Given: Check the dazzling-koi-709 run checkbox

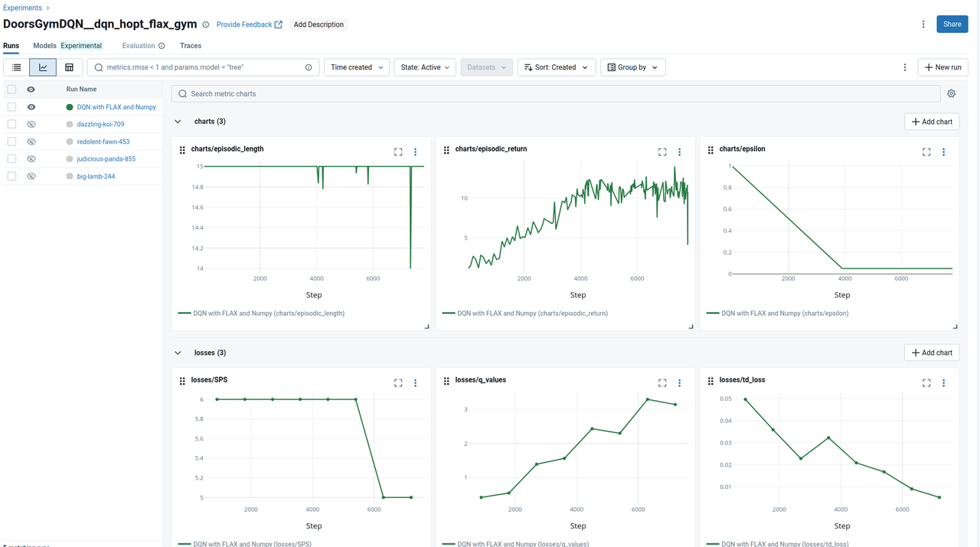Looking at the screenshot, I should pos(11,124).
